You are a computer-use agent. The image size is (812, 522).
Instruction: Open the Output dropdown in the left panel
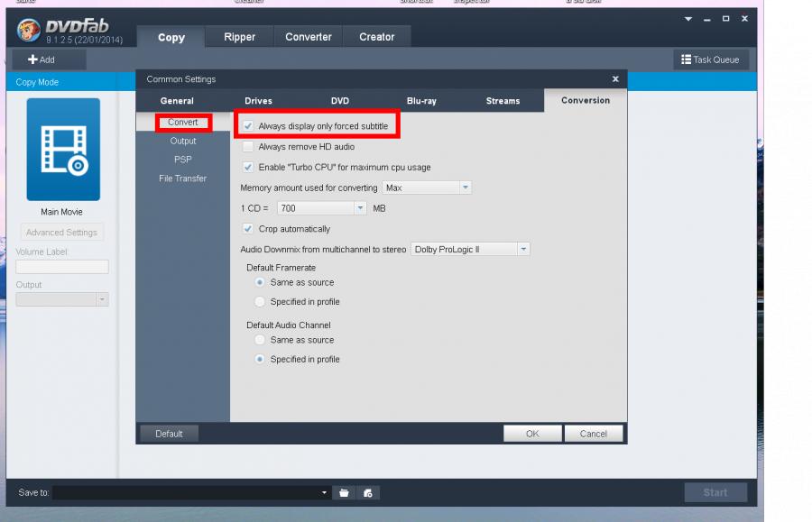[x=62, y=299]
